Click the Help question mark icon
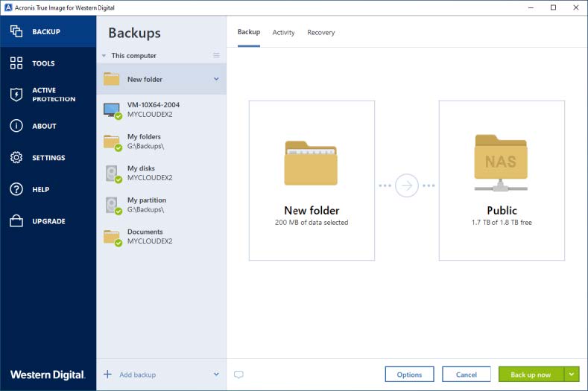The height and width of the screenshot is (391, 588). click(16, 189)
